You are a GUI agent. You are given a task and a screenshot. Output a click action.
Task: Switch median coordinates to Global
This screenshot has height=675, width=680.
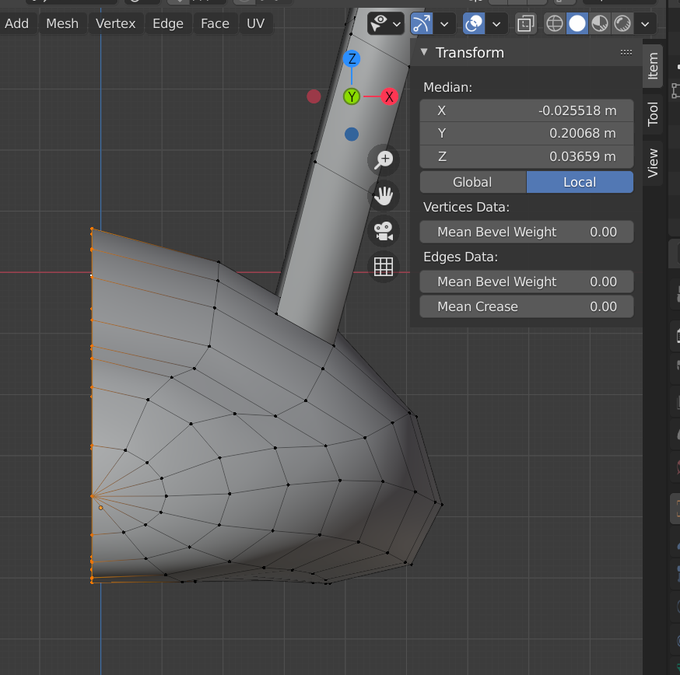tap(473, 182)
